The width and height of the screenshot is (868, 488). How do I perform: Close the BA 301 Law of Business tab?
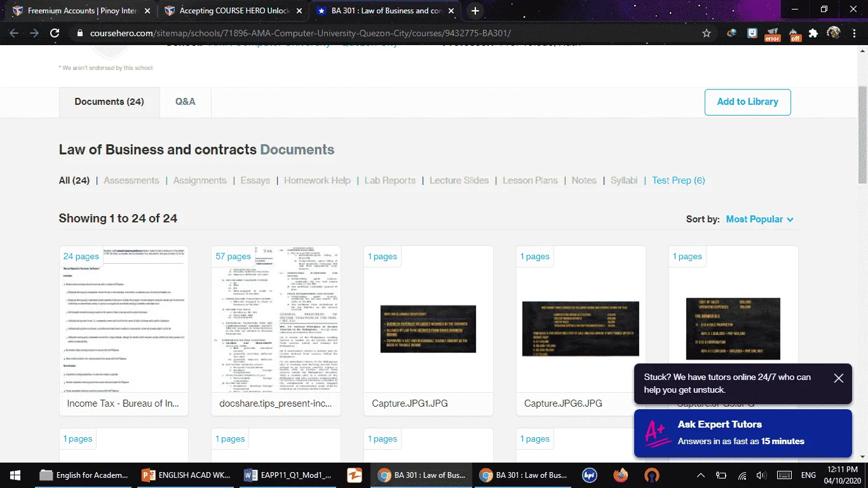(452, 11)
